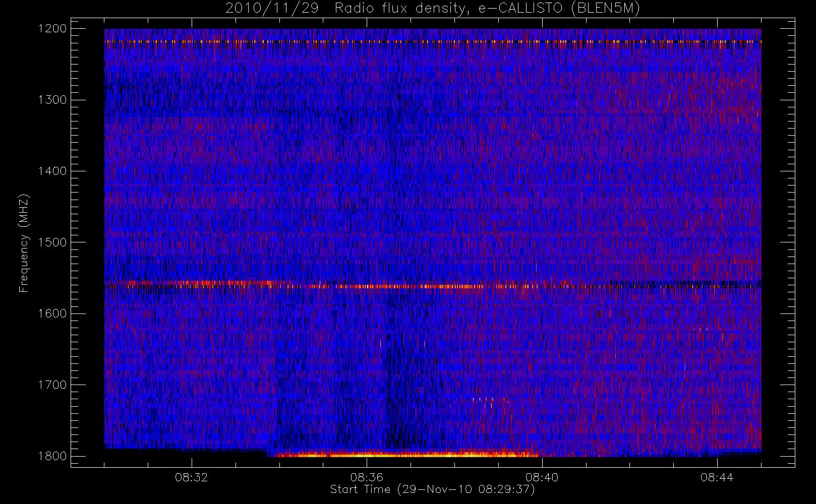The width and height of the screenshot is (816, 504).
Task: Click the yellow dashed line near 1220 MHz
Action: (433, 41)
